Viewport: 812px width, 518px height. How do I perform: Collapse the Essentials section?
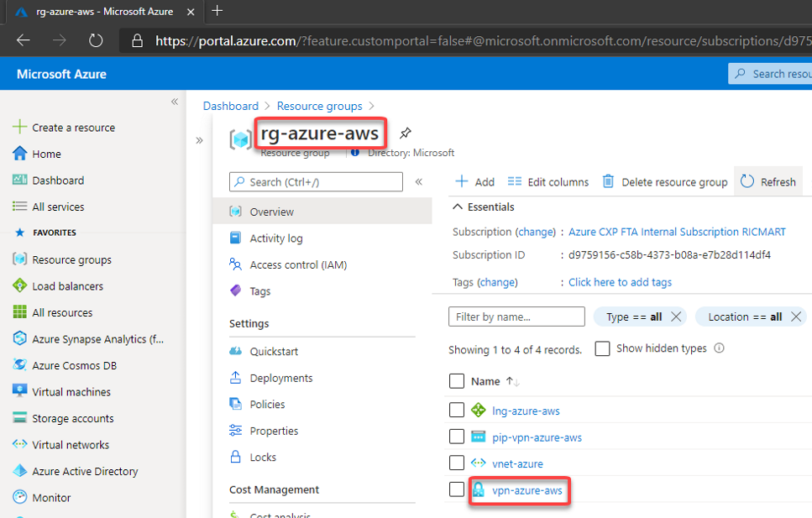point(458,207)
